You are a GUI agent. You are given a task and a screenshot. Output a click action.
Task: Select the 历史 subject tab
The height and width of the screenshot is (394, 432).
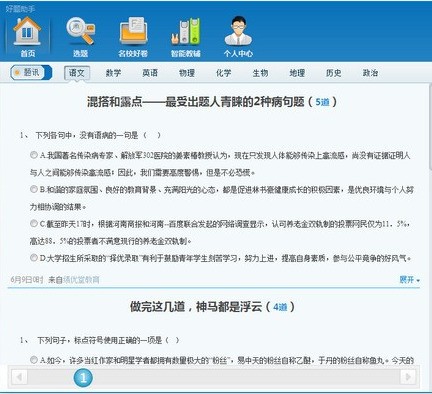[x=334, y=73]
